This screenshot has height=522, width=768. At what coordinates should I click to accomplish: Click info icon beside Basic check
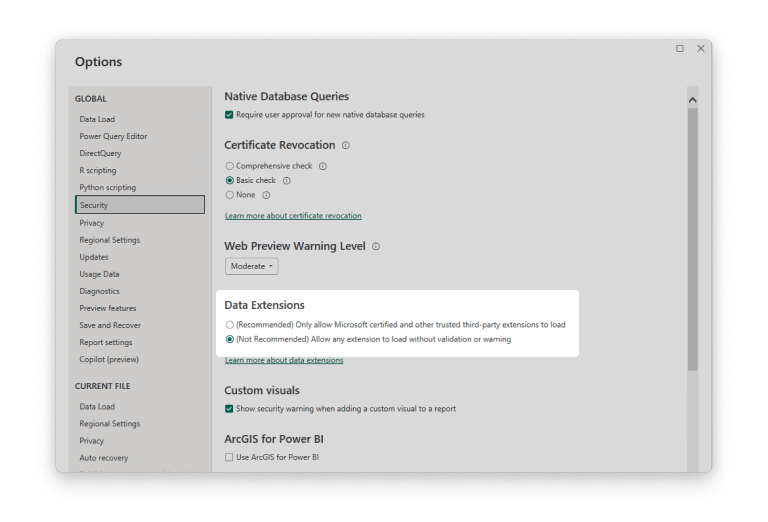tap(286, 181)
